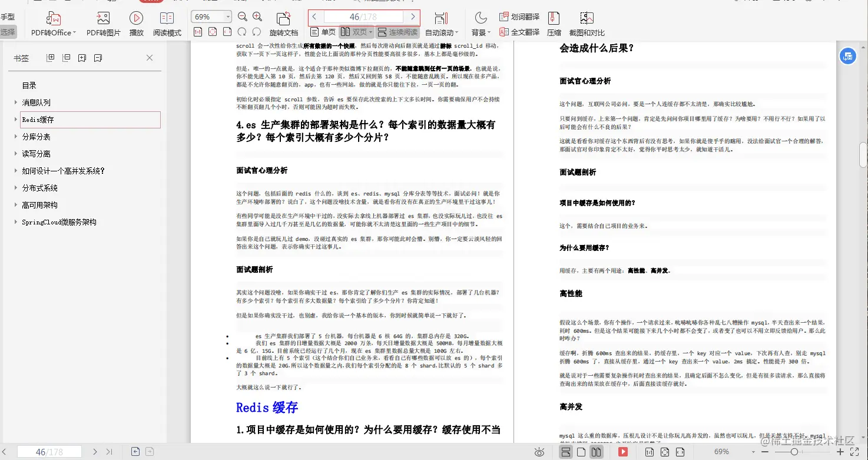Toggle eye protection mode in status bar
Image resolution: width=868 pixels, height=460 pixels.
tap(539, 452)
